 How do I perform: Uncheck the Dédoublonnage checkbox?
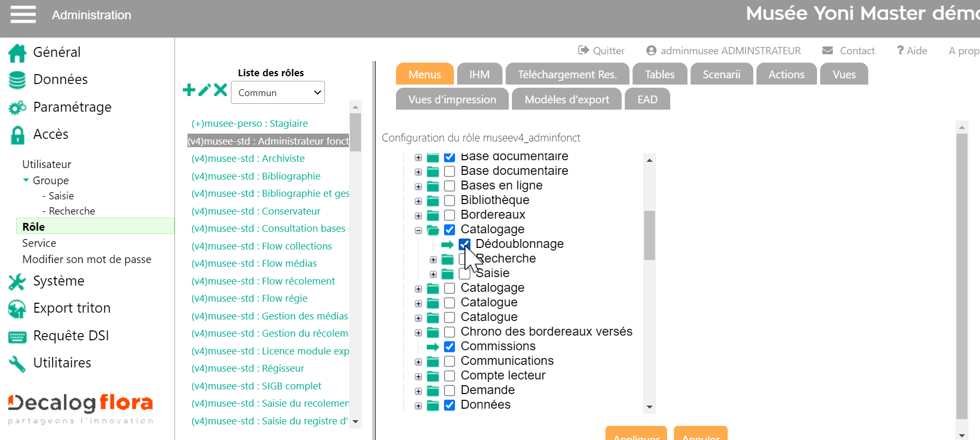(x=464, y=244)
